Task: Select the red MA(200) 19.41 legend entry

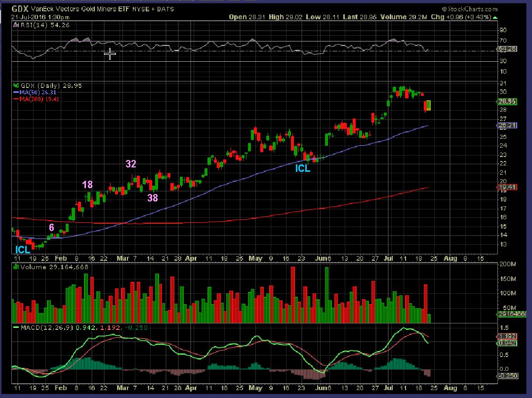Action: click(36, 99)
